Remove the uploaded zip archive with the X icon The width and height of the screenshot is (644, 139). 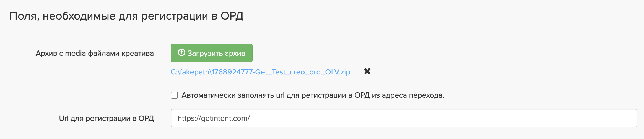coord(367,71)
